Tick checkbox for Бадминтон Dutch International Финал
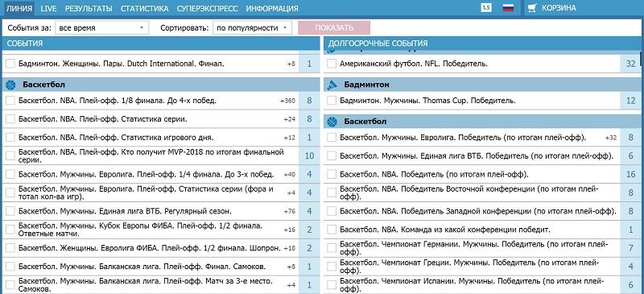The width and height of the screenshot is (644, 294). point(10,64)
